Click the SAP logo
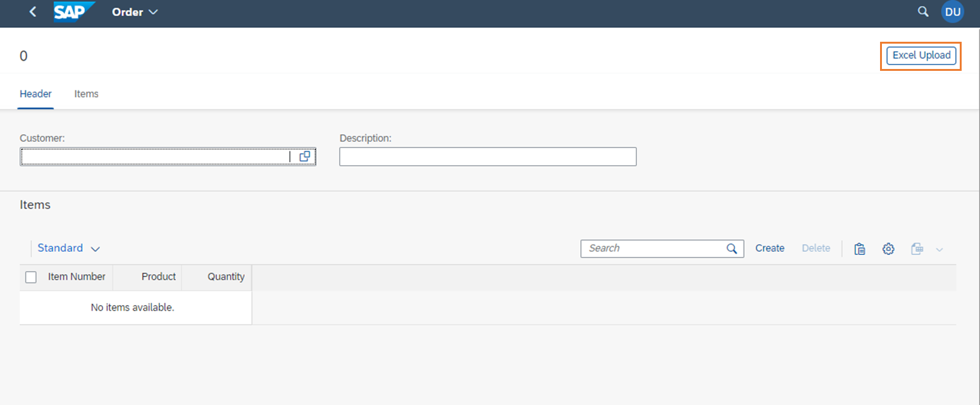The height and width of the screenshot is (405, 980). pos(71,11)
